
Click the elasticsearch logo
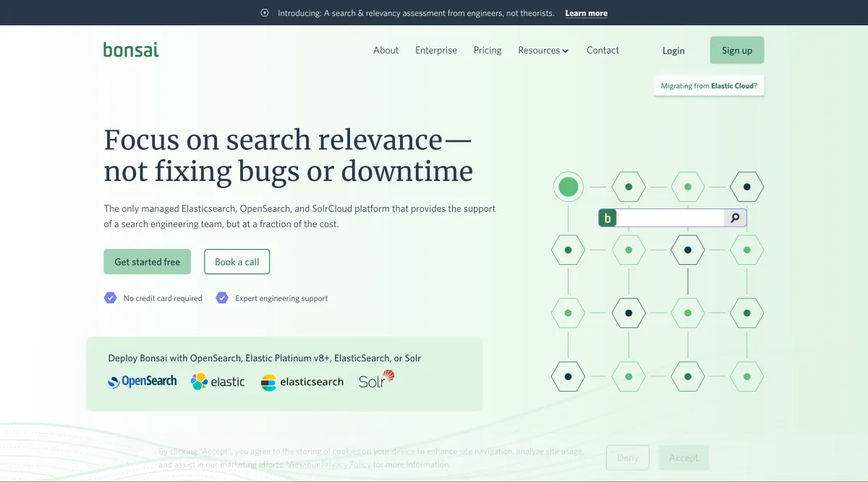[302, 382]
